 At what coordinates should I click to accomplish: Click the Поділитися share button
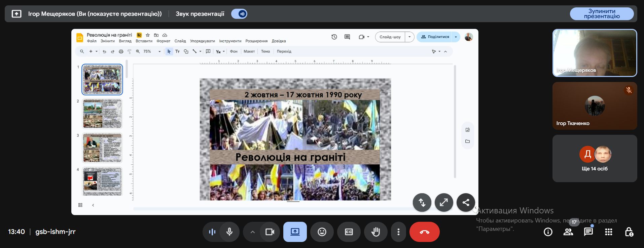(x=435, y=37)
